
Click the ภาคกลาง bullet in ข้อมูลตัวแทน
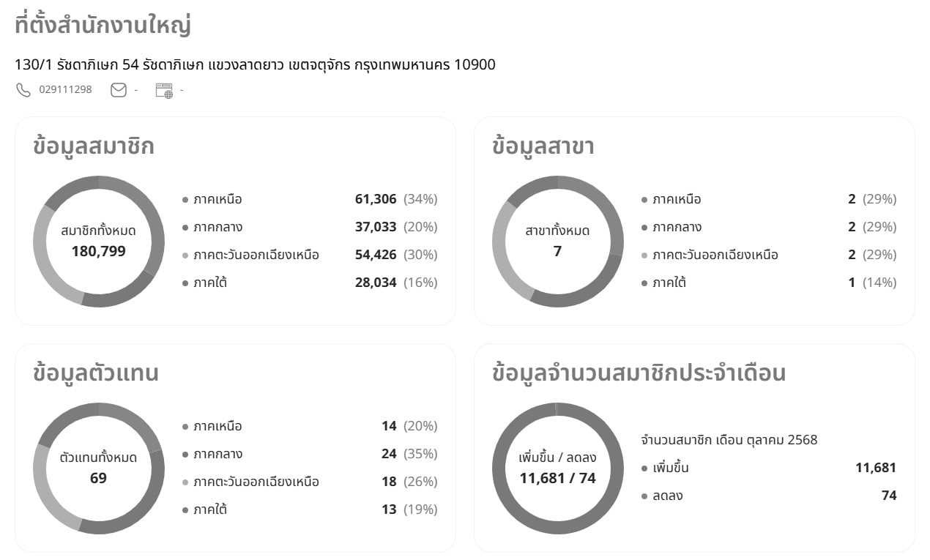click(x=183, y=453)
